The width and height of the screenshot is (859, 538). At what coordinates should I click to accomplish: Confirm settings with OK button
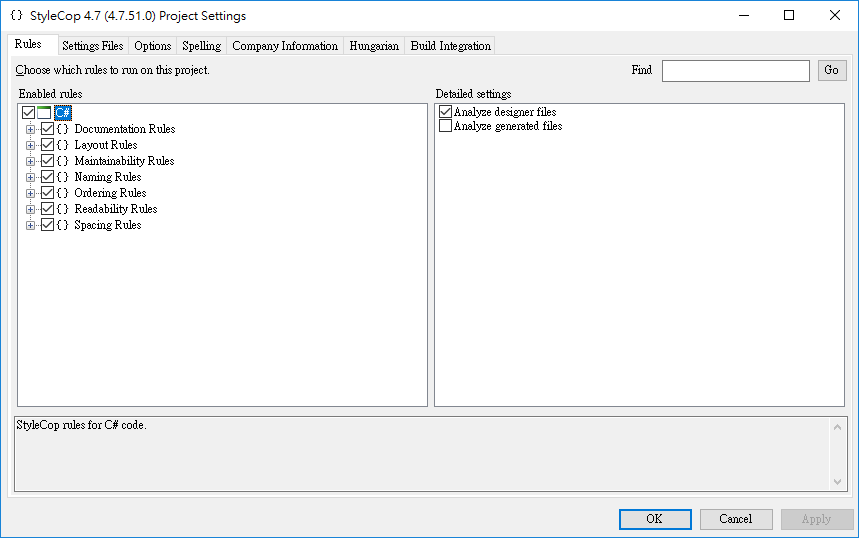655,519
